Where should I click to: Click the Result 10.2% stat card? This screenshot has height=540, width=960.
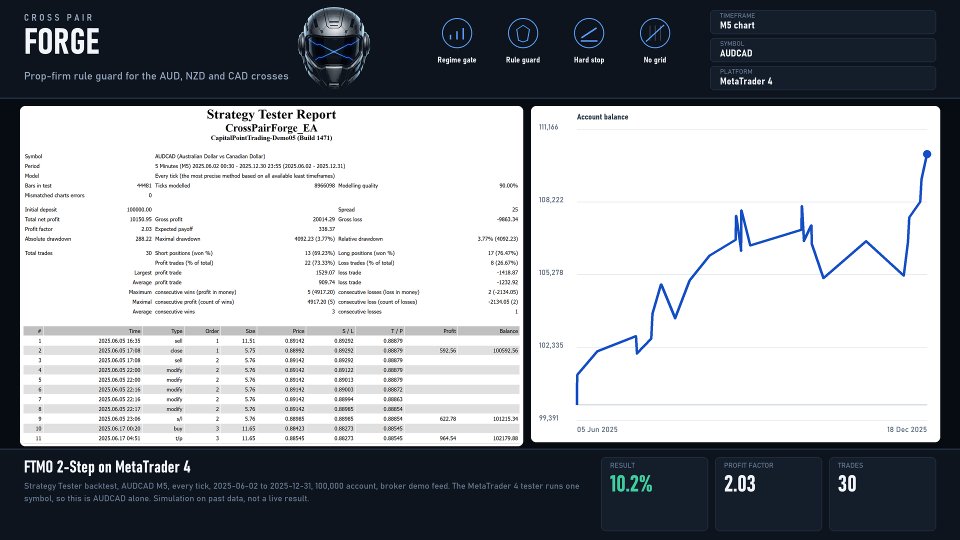click(654, 493)
